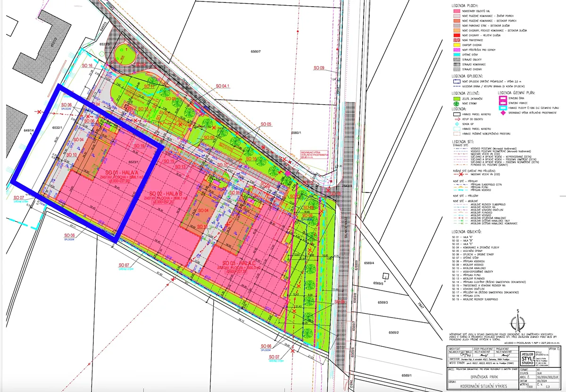This screenshot has height=392, width=566.
Task: Click the 'LEGENDA OBJEKTŮ:' heading
Action: 466,231
